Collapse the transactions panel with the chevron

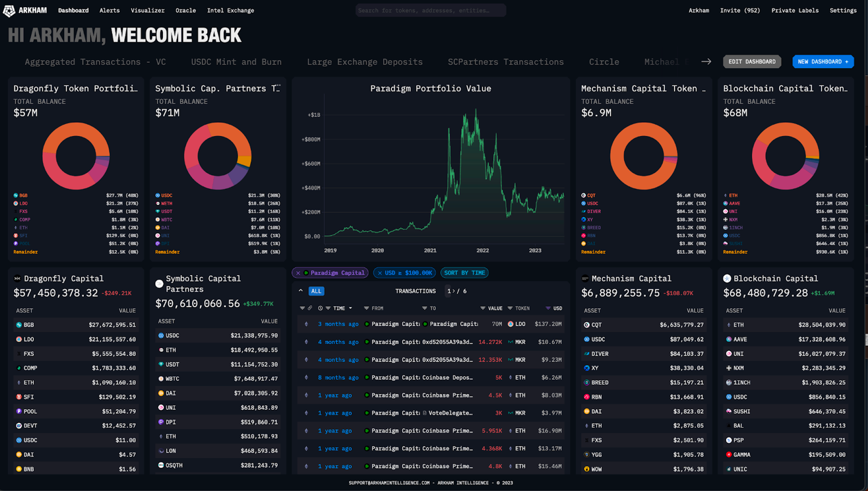point(301,291)
